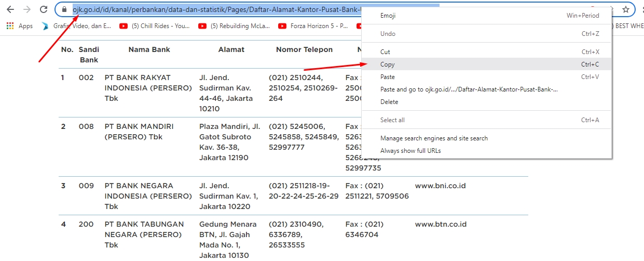
Task: Click 'Fax : (021) 6346704' cell
Action: tap(364, 229)
